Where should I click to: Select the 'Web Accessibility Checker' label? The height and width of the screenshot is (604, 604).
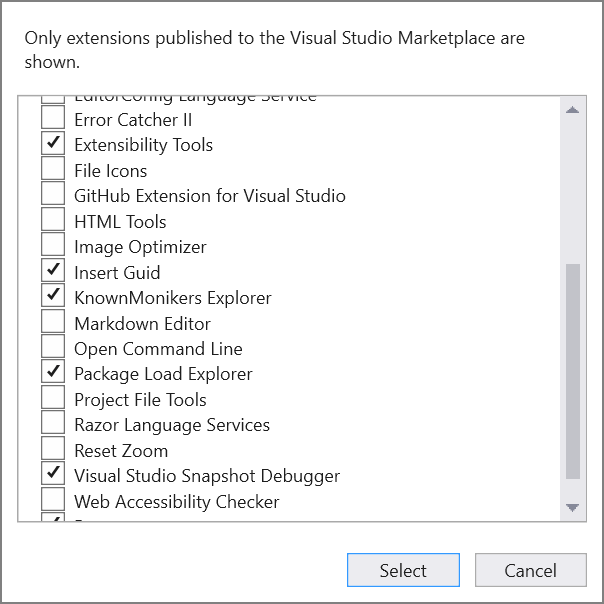177,502
